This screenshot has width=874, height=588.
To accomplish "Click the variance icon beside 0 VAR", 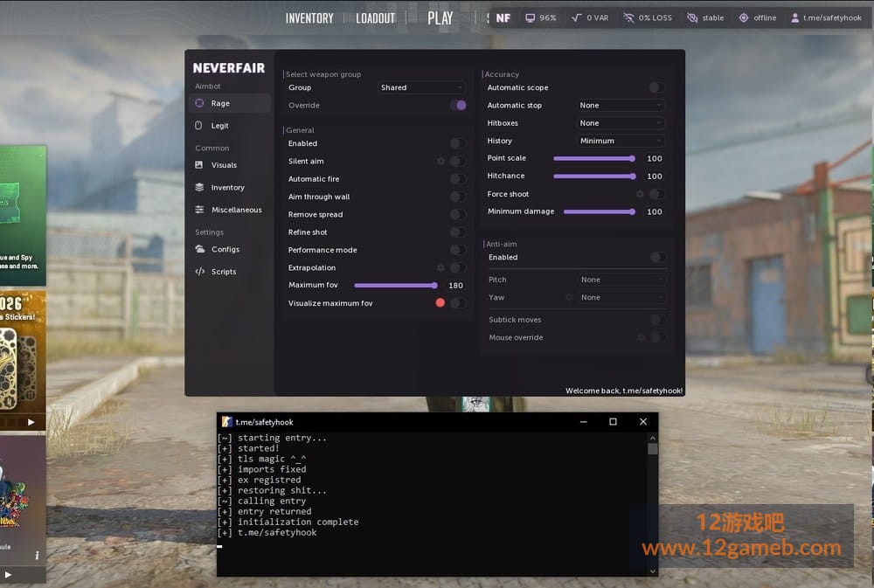I will pyautogui.click(x=576, y=17).
